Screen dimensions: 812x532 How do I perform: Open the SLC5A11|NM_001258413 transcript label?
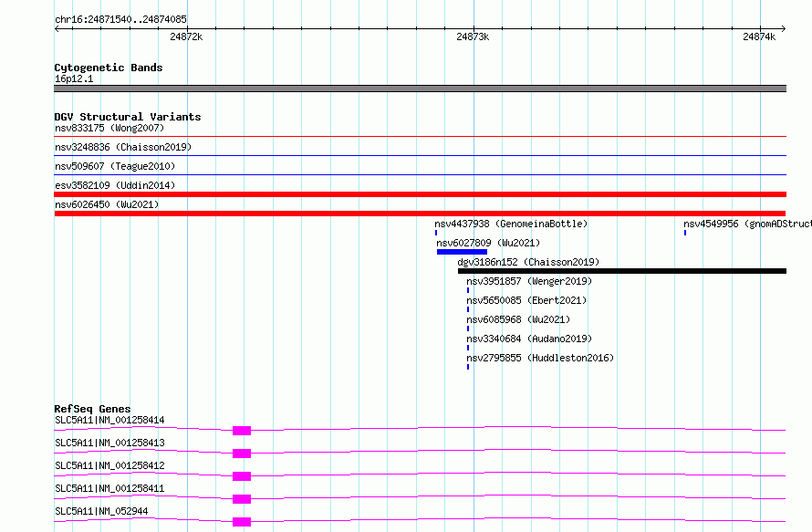pyautogui.click(x=109, y=443)
